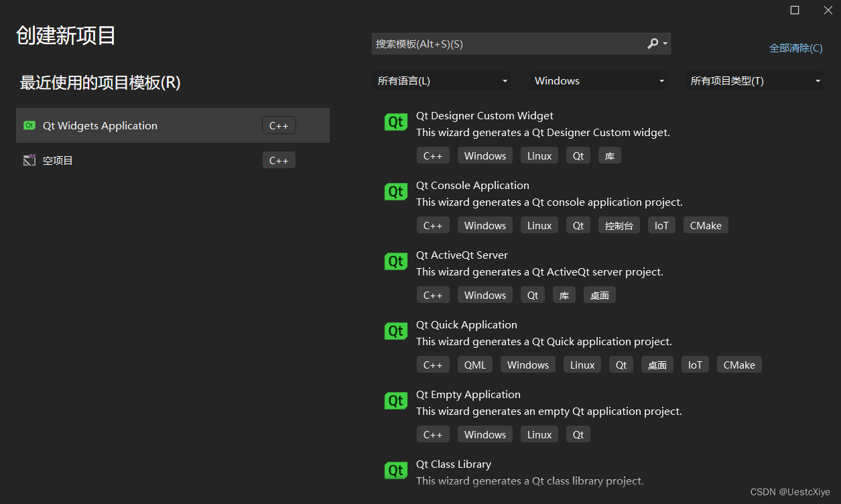Open the Windows platform filter dropdown

pos(598,81)
